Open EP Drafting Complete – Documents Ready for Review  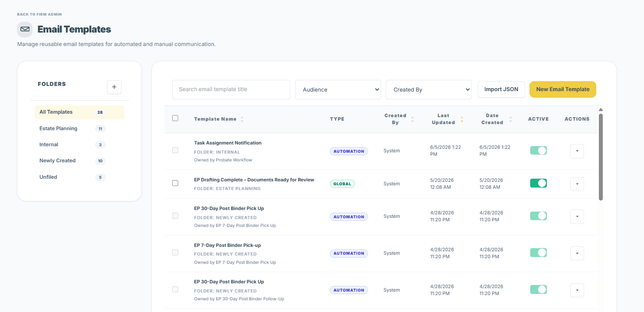pyautogui.click(x=254, y=180)
